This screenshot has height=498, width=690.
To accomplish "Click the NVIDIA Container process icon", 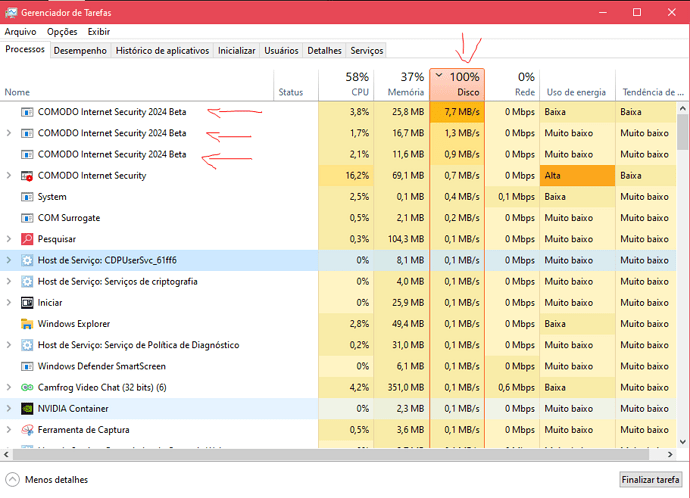I will (27, 408).
